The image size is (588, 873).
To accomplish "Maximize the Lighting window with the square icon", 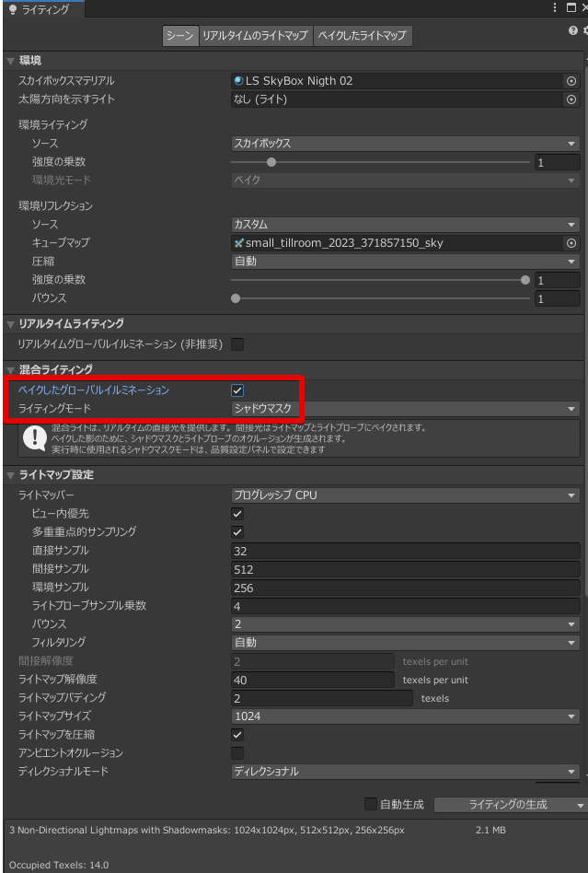I will pos(571,8).
